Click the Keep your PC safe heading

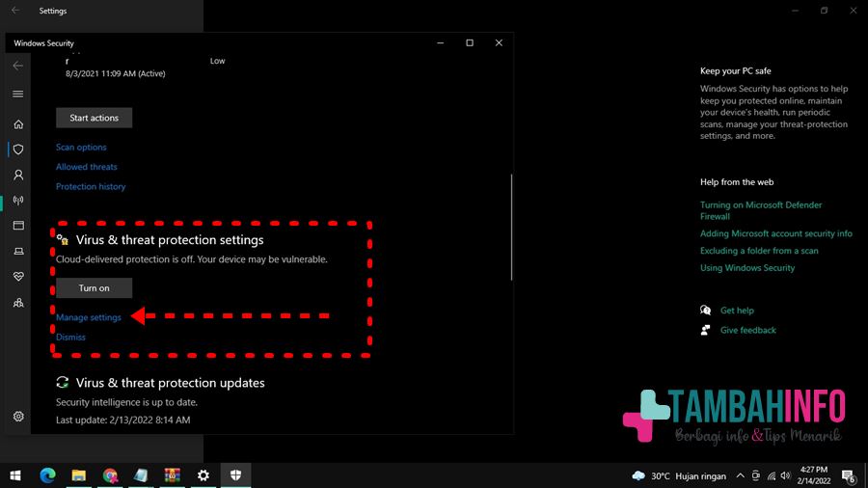[735, 70]
